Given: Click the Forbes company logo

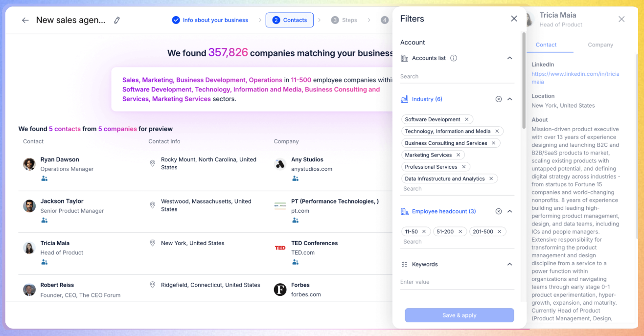Looking at the screenshot, I should point(280,290).
